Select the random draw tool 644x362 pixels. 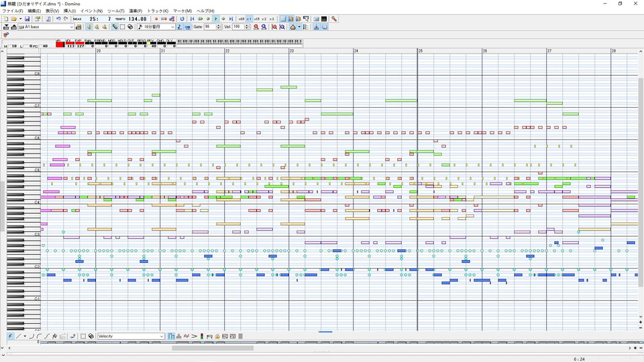54,336
